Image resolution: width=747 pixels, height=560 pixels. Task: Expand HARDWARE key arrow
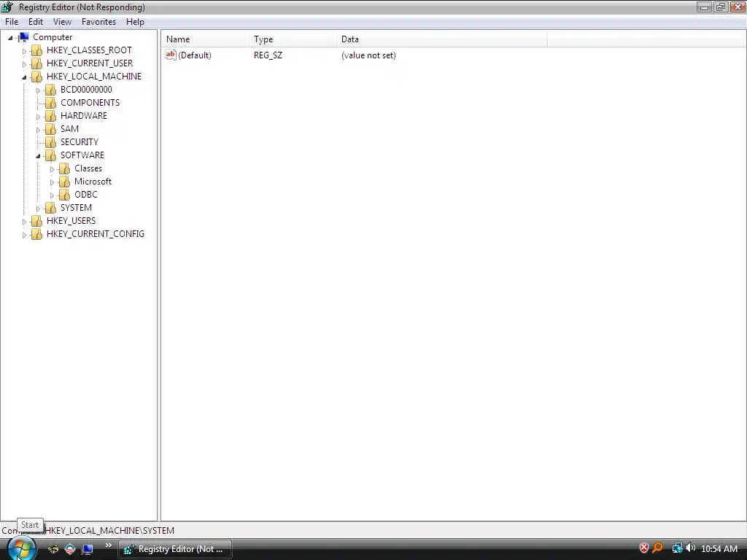click(38, 116)
